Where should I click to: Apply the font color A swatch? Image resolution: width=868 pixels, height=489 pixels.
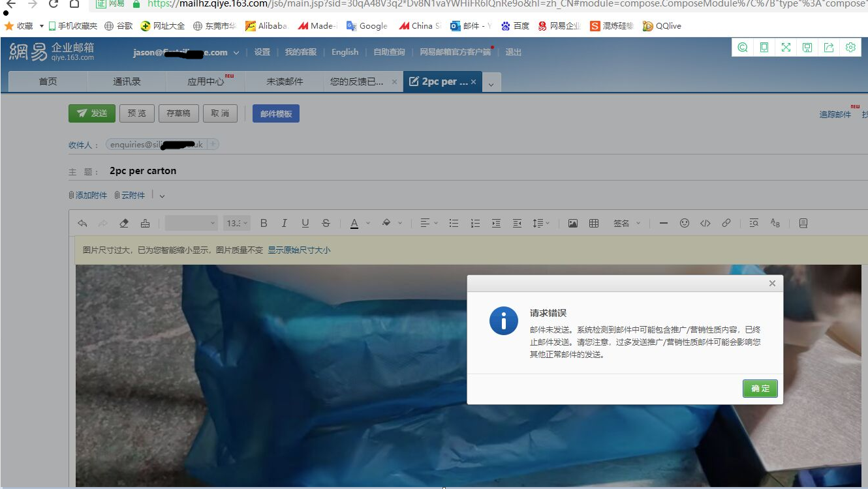point(354,224)
